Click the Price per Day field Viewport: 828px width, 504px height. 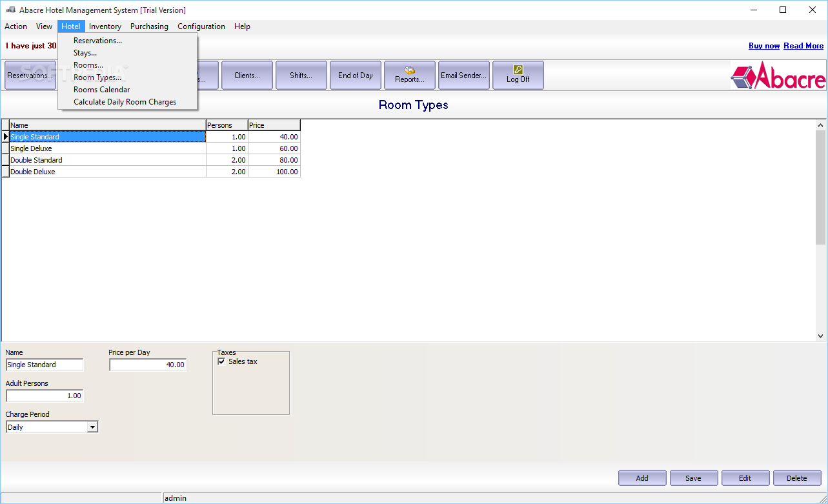point(148,365)
